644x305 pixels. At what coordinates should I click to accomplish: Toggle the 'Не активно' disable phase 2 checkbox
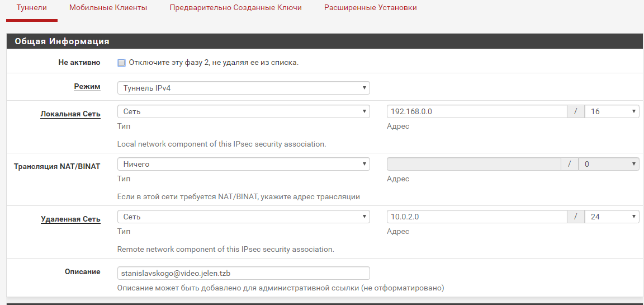(x=121, y=63)
